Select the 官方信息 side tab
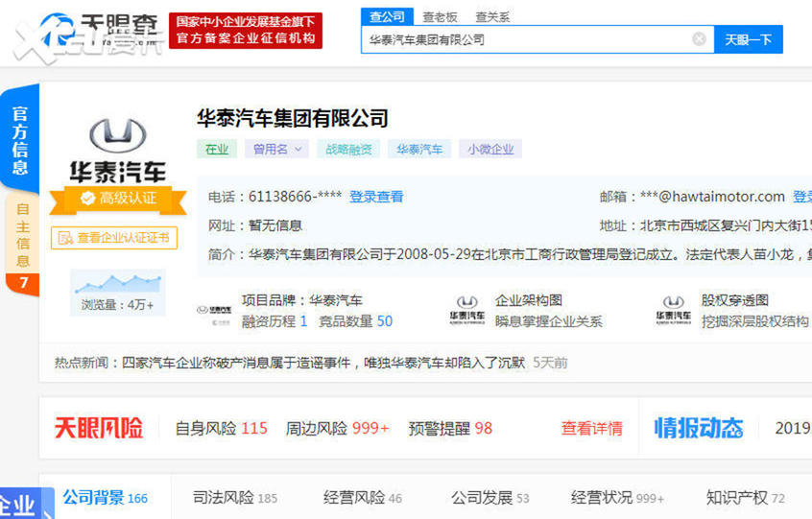The height and width of the screenshot is (519, 812). [x=20, y=140]
